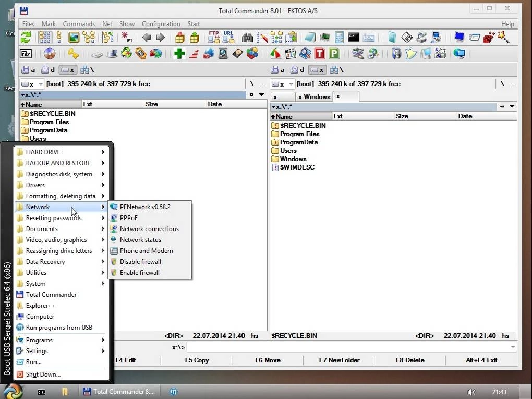Click the Total Commander taskbar icon
This screenshot has height=399, width=532.
(119, 392)
